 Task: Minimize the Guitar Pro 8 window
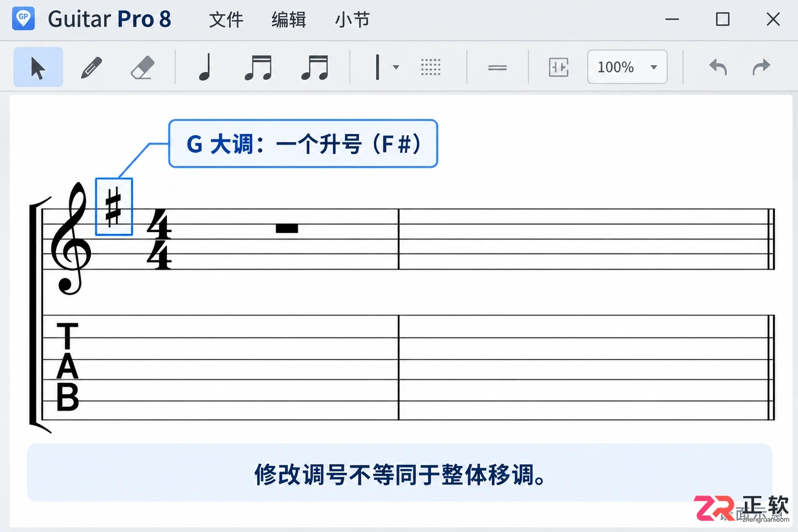[x=672, y=19]
